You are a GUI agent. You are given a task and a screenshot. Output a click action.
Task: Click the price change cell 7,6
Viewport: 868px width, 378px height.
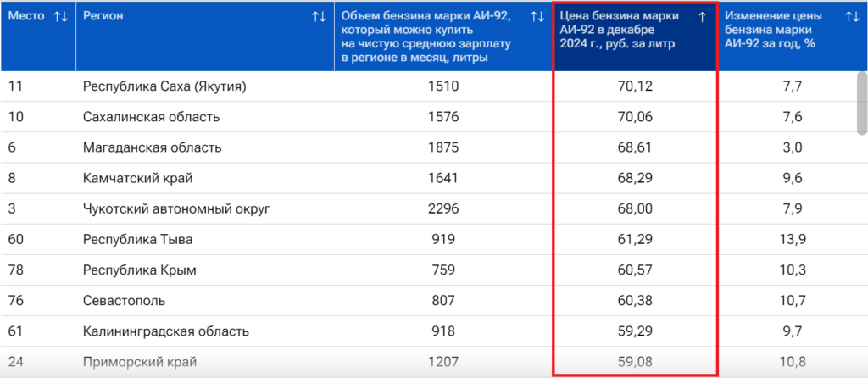(793, 117)
